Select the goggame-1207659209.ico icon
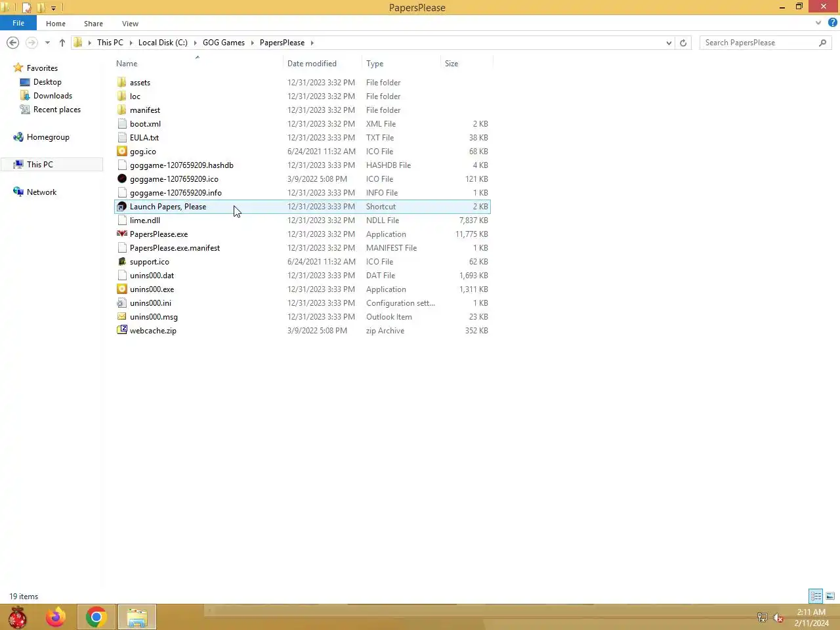Screen dimensions: 840x630 (x=121, y=179)
